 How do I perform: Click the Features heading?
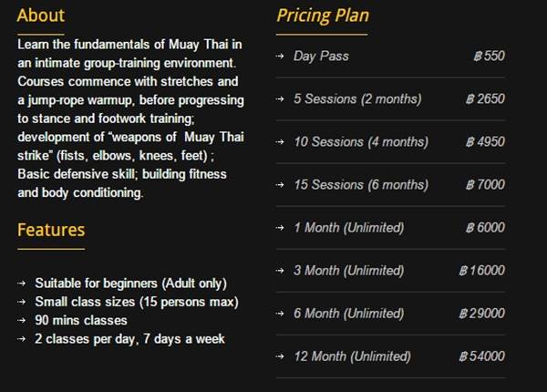[x=51, y=230]
